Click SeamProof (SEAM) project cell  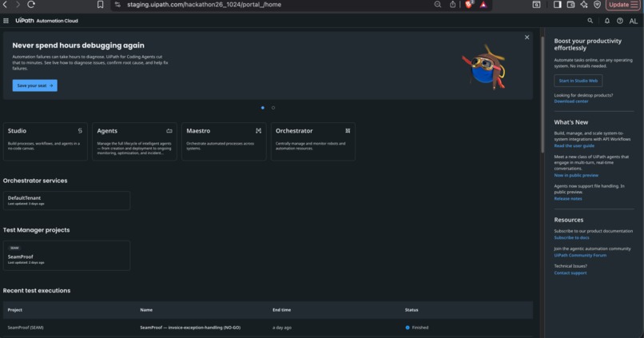[x=26, y=328]
